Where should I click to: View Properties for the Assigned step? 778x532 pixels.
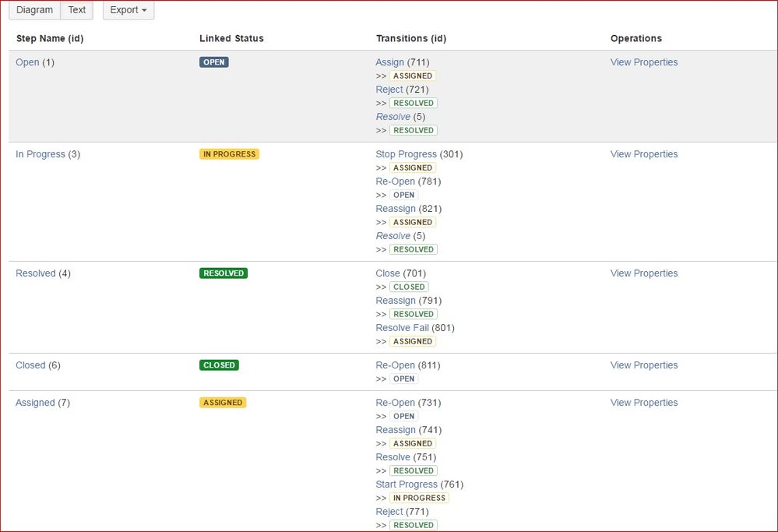(644, 402)
